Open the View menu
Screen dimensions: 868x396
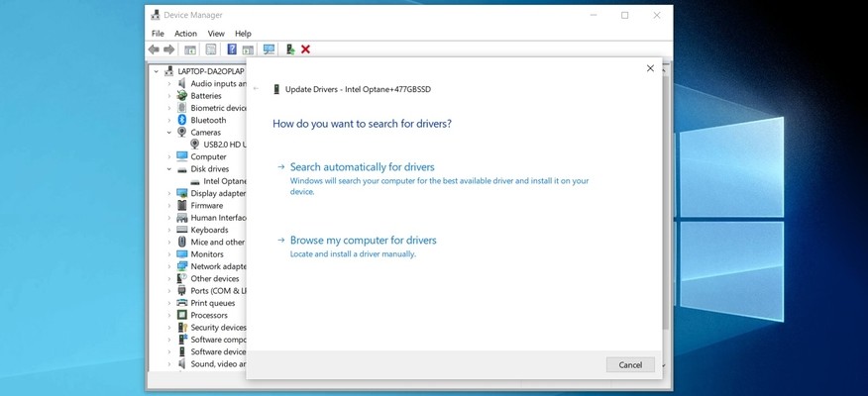pos(216,34)
